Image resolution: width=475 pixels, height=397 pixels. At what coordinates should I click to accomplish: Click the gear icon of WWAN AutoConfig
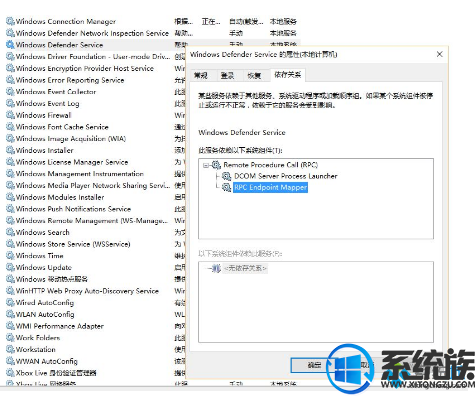[x=10, y=361]
